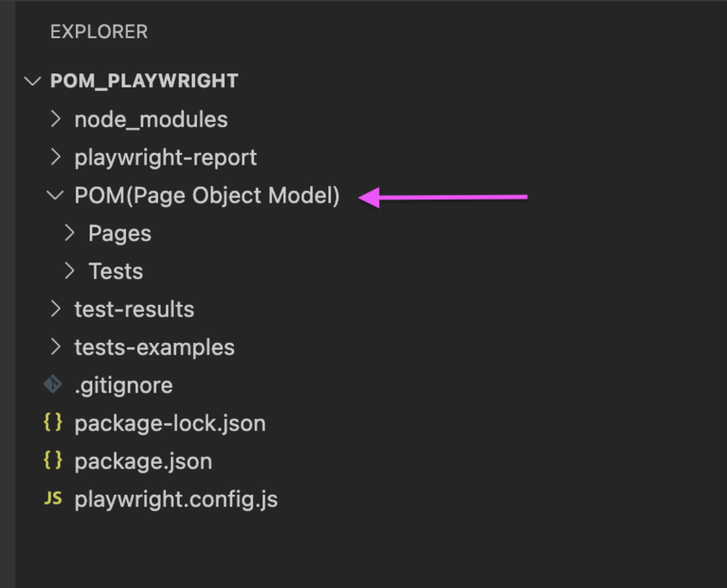
Task: Expand the Pages subfolder chevron
Action: click(x=69, y=233)
